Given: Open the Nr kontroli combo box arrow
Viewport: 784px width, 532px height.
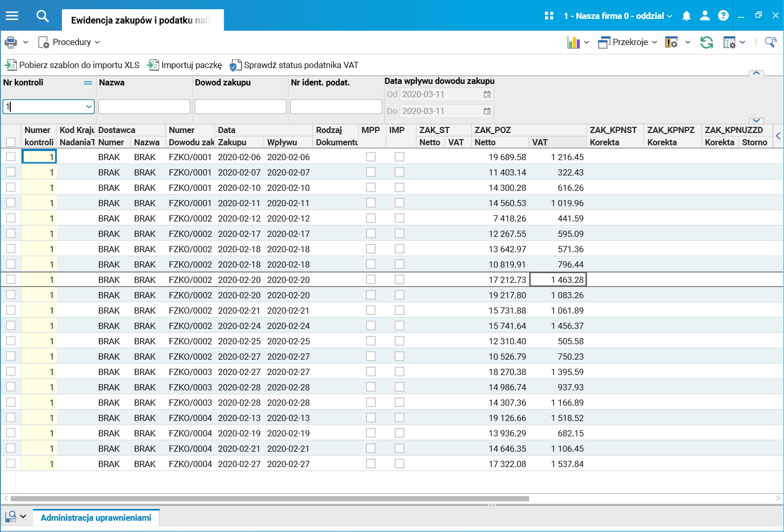Looking at the screenshot, I should pyautogui.click(x=89, y=106).
